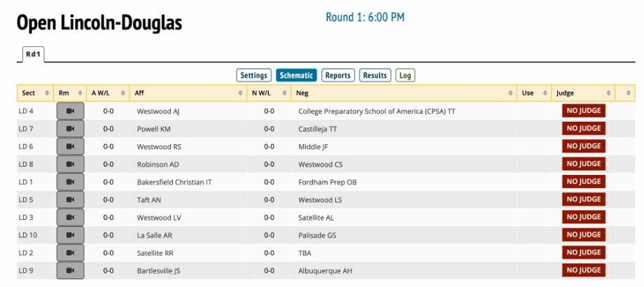644x287 pixels.
Task: Open the video room for LD 7
Action: coord(70,129)
